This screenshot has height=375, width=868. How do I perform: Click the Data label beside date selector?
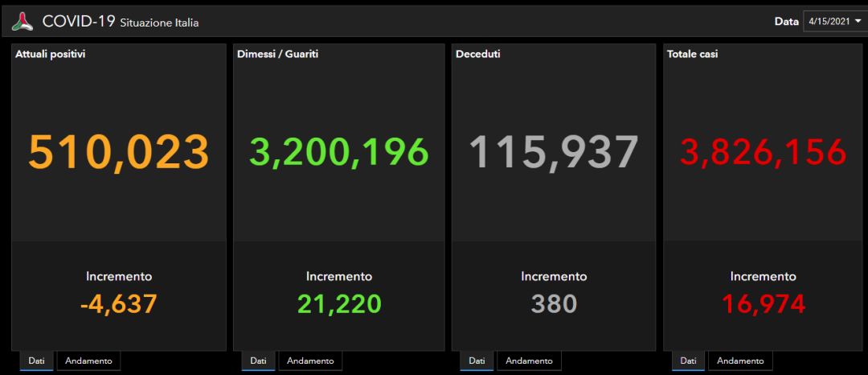(x=786, y=23)
